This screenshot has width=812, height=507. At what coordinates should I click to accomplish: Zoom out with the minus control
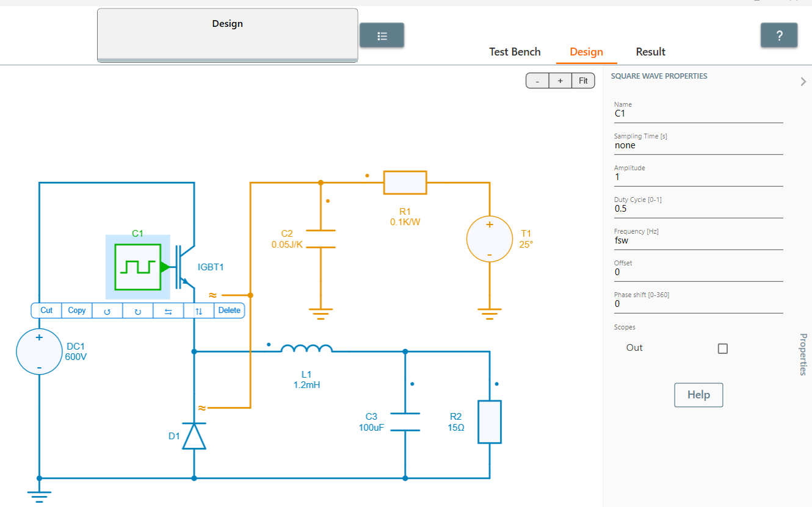[537, 80]
